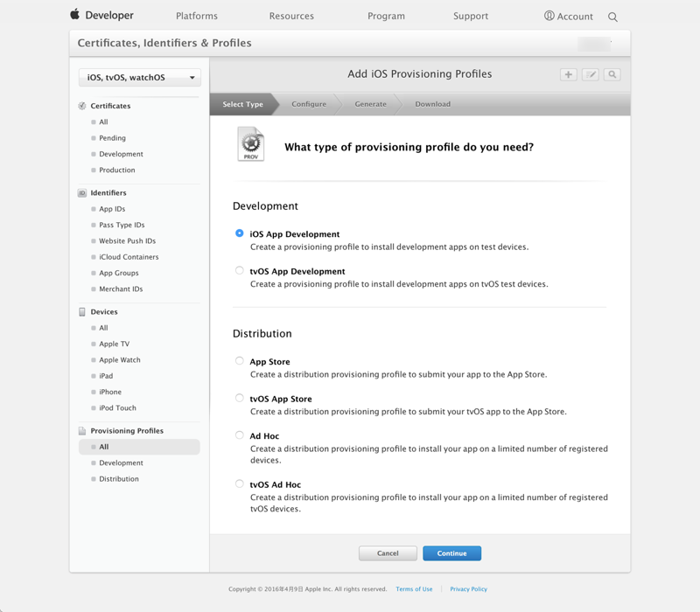700x612 pixels.
Task: Click the Cancel button
Action: click(388, 553)
